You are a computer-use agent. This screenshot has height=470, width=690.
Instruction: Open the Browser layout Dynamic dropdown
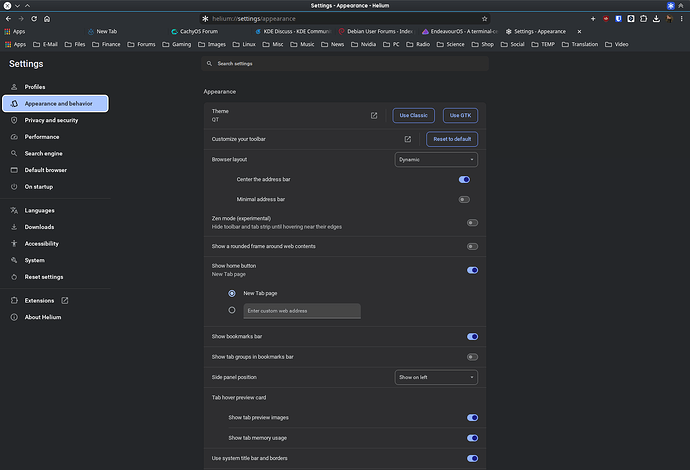pyautogui.click(x=436, y=160)
